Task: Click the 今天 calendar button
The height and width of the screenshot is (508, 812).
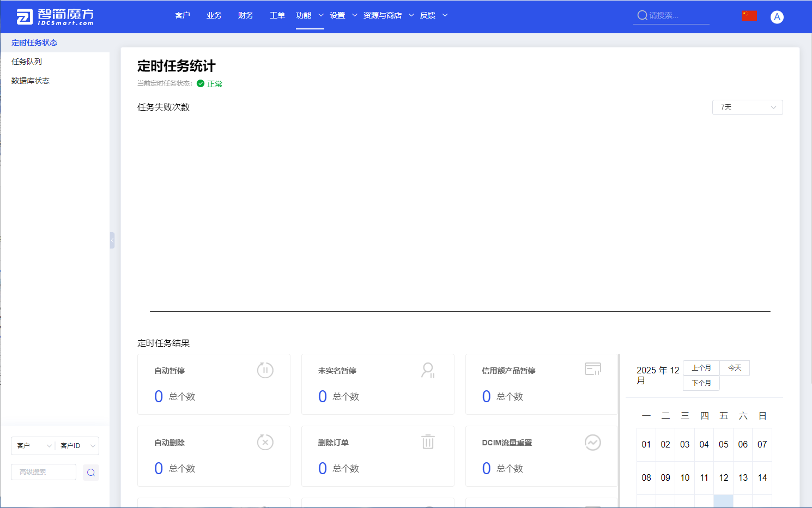Action: tap(735, 368)
